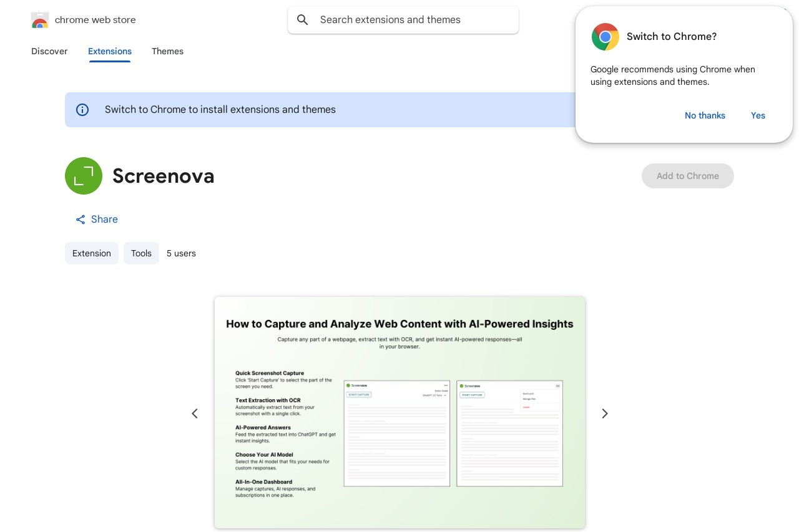
Task: Click the Switch to Chrome to install banner text
Action: coord(220,110)
